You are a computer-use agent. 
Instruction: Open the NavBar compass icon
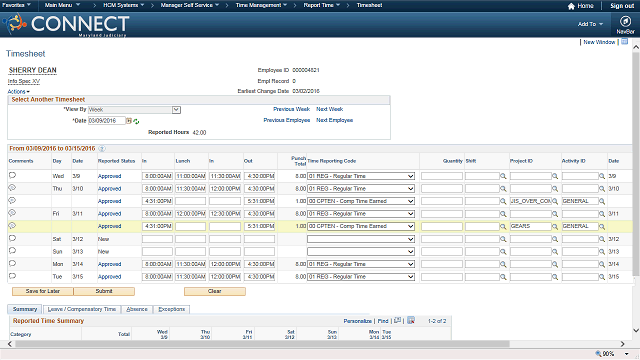tap(625, 21)
